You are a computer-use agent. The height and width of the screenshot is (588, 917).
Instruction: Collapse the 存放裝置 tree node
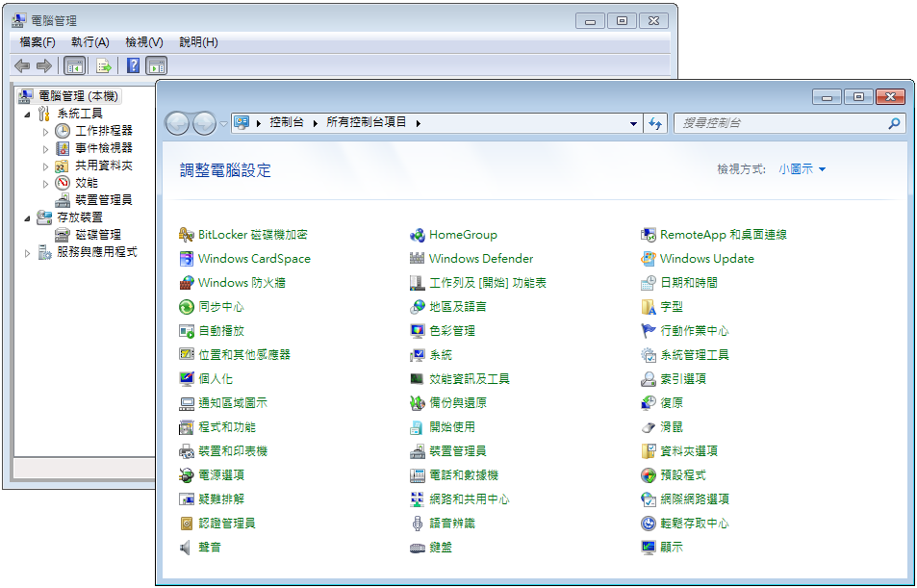pyautogui.click(x=28, y=218)
